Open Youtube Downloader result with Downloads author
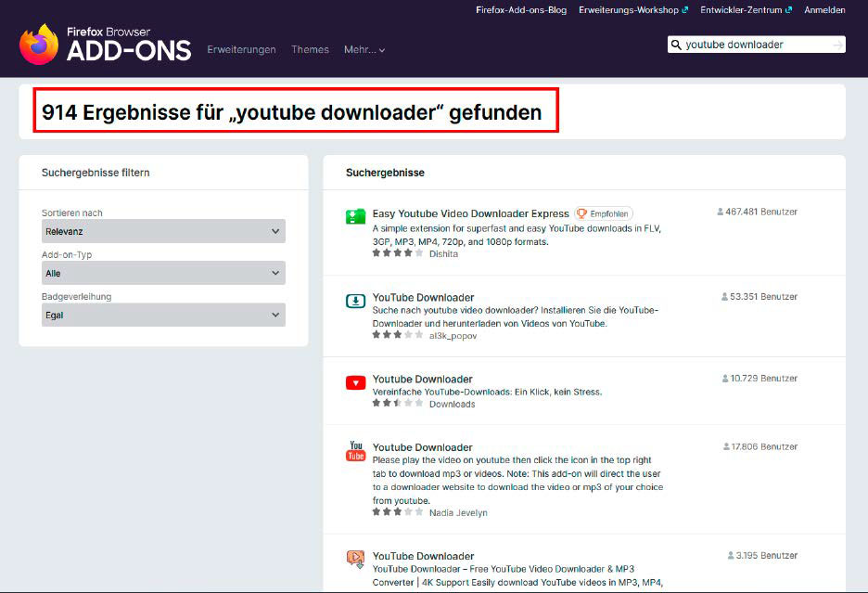The height and width of the screenshot is (593, 868). (x=422, y=379)
